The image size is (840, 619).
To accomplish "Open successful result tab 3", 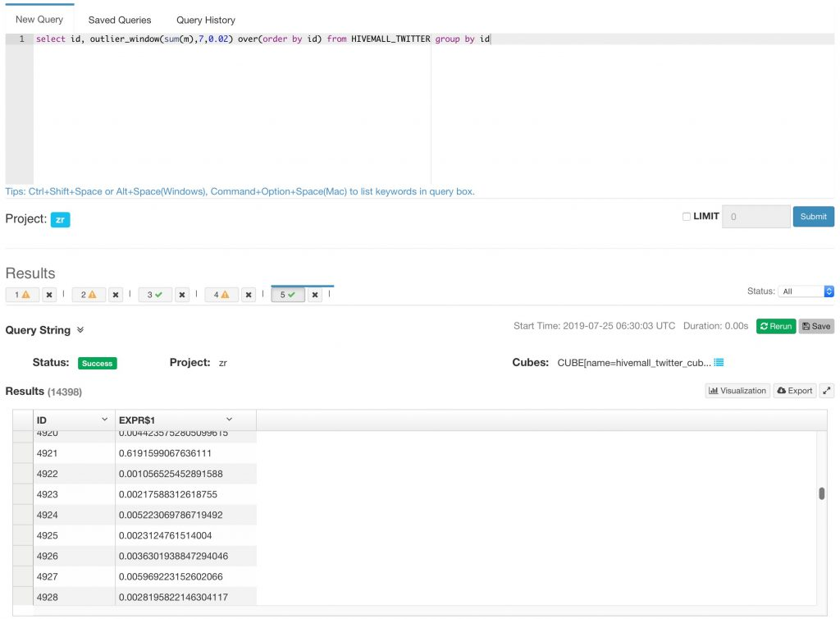I will click(x=155, y=295).
